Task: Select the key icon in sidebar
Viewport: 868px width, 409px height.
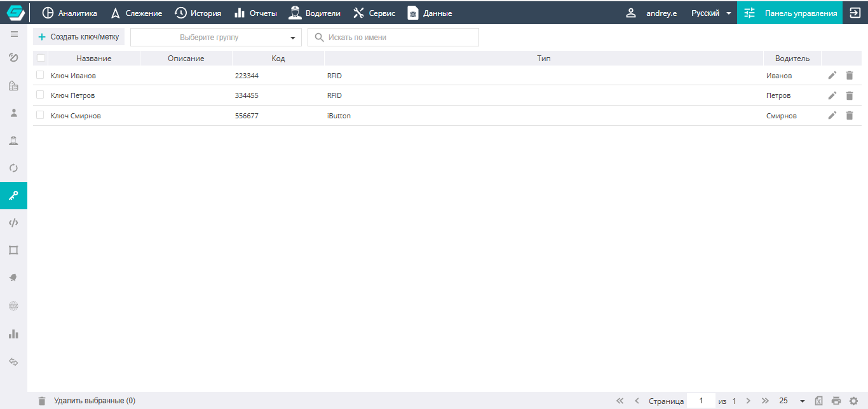Action: (13, 196)
